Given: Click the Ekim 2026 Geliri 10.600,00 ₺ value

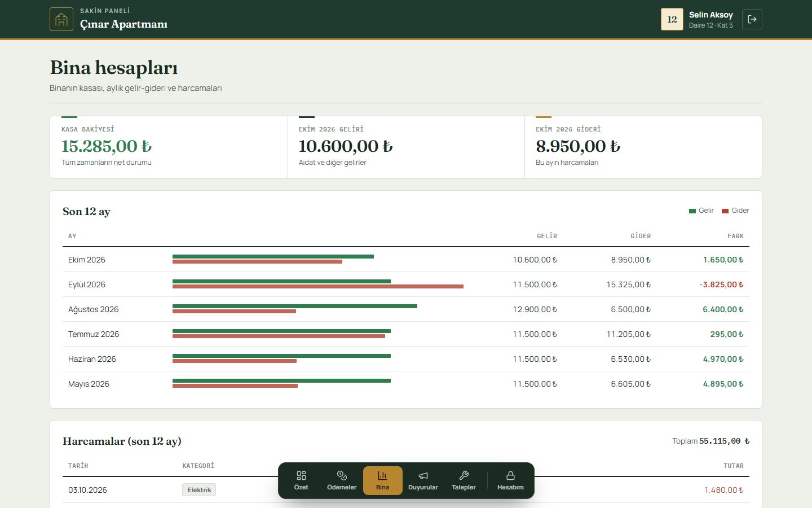Looking at the screenshot, I should tap(346, 146).
